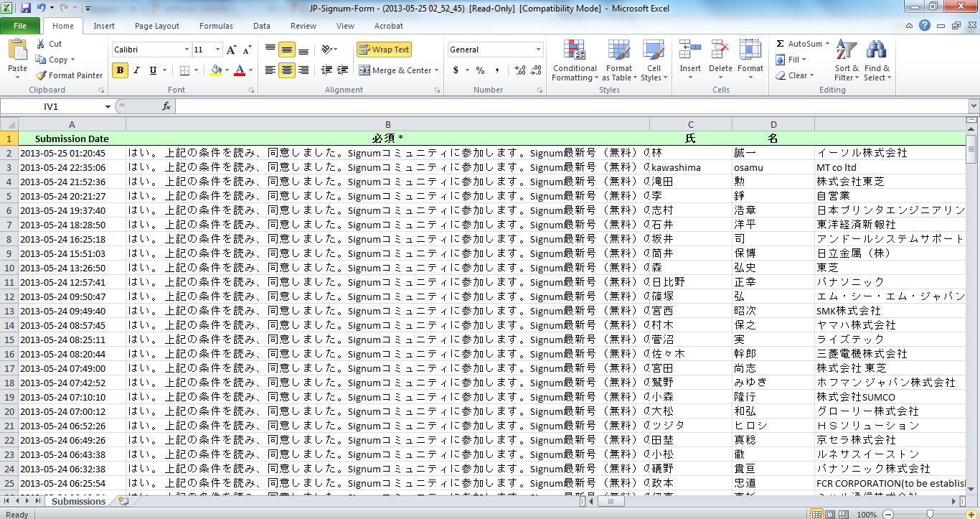
Task: Open the number format General dropdown
Action: click(x=539, y=50)
